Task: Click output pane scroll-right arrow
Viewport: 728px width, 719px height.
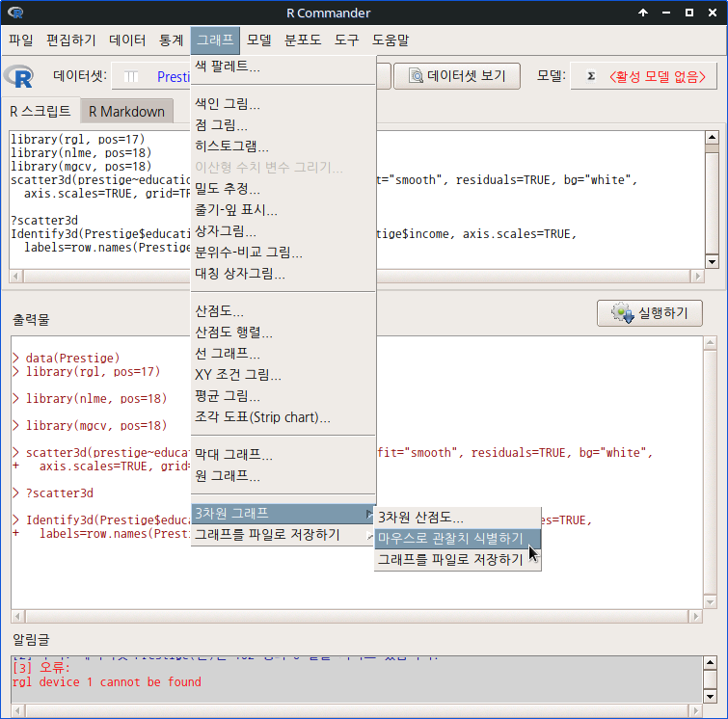Action: pos(695,617)
